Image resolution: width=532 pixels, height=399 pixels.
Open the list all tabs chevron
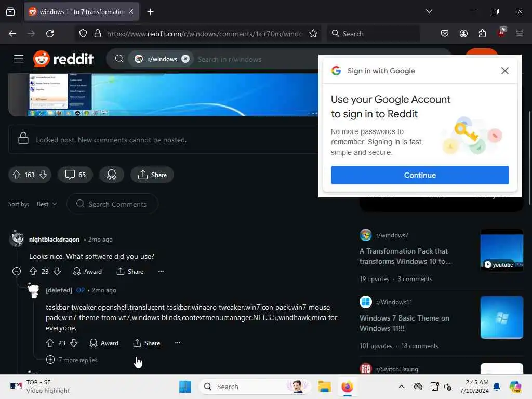click(429, 11)
